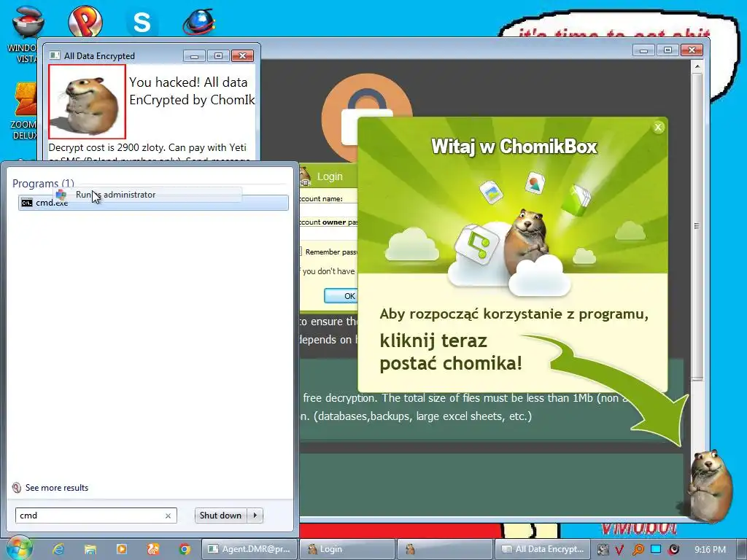Click the hamster picture in All Data Encrypted
Viewport: 747px width, 560px height.
88,101
